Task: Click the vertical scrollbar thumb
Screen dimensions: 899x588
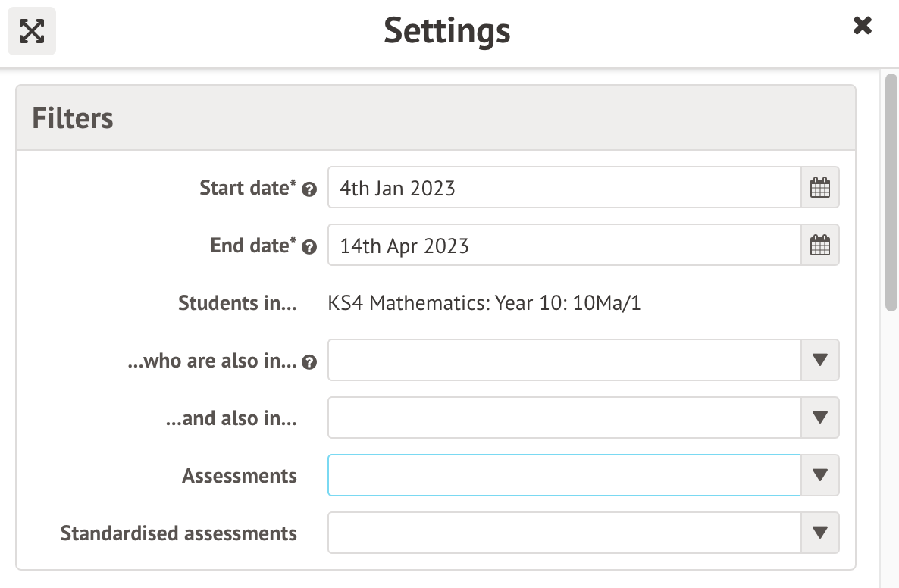Action: tap(891, 191)
